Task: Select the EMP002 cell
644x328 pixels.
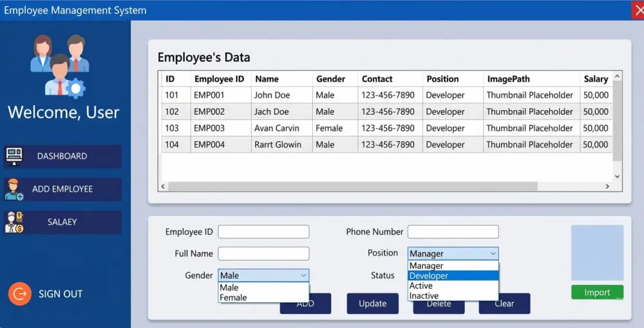Action: pyautogui.click(x=221, y=111)
